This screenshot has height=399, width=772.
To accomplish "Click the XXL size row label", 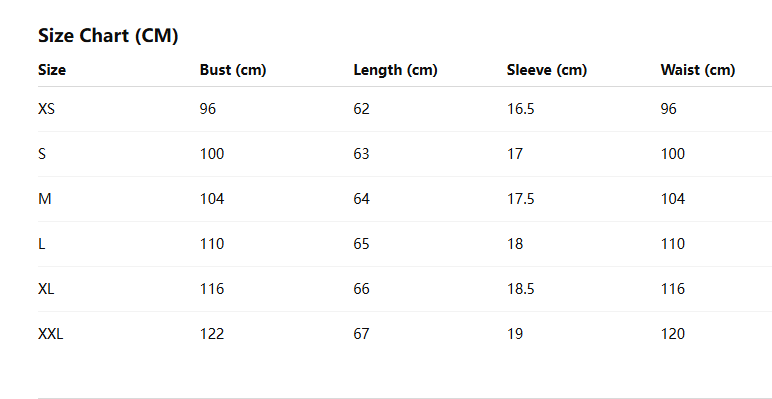I will click(51, 334).
